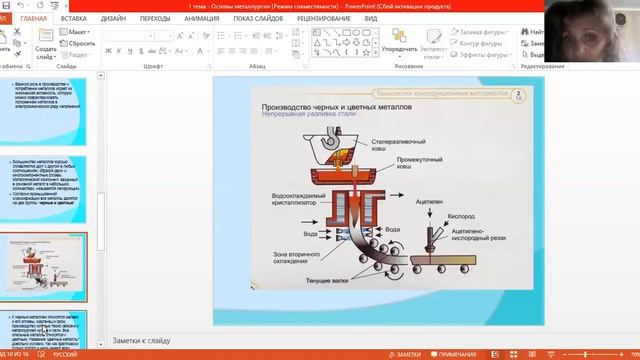Click the Save icon in quick access toolbar

(6, 6)
